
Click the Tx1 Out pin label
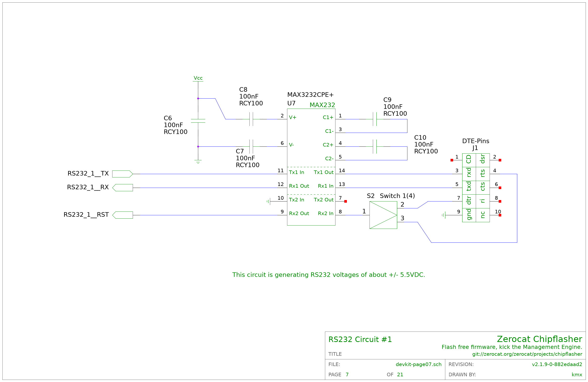click(323, 172)
